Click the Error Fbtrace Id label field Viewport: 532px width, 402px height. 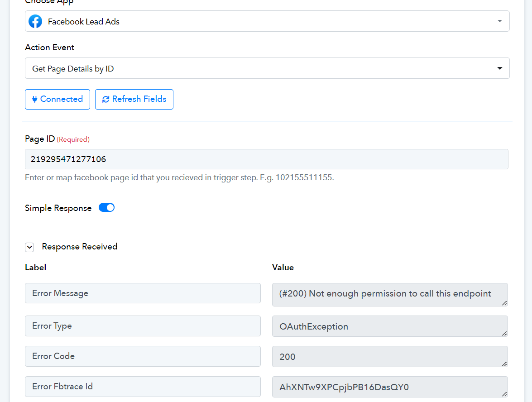pos(143,387)
